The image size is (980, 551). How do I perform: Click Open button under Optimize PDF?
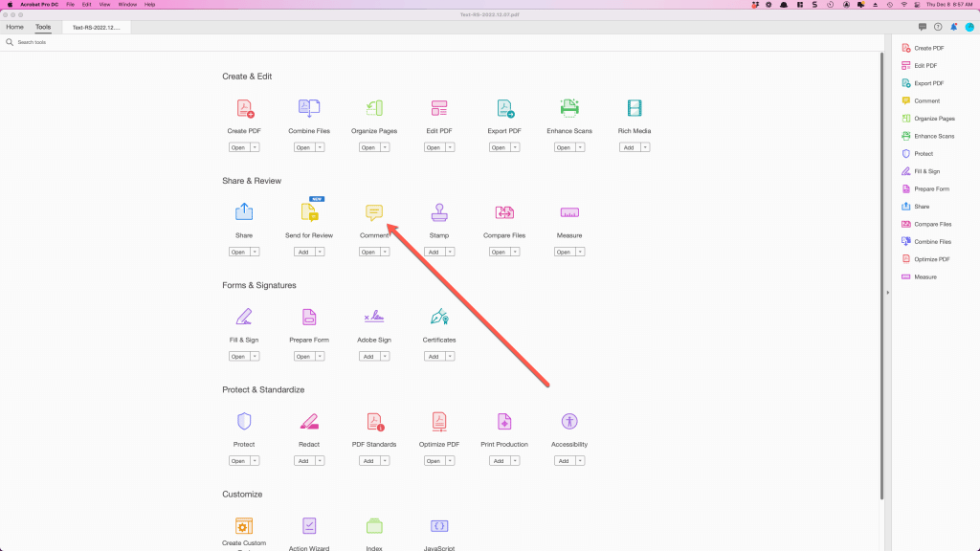click(434, 460)
